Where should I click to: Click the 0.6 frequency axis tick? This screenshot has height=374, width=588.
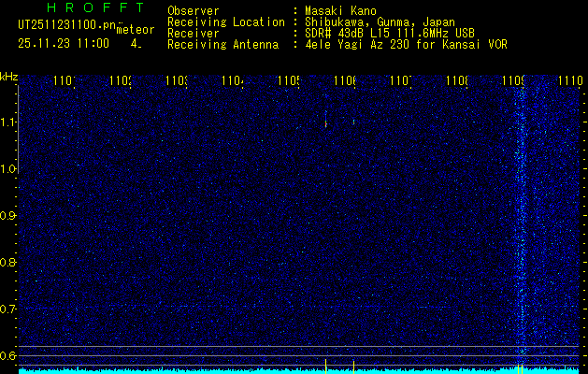(x=8, y=355)
